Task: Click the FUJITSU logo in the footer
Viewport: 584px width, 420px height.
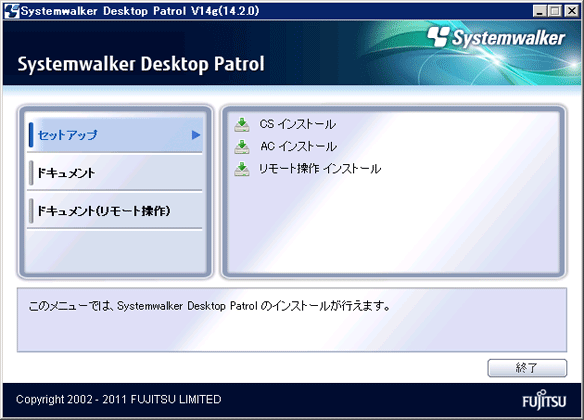Action: (x=544, y=400)
